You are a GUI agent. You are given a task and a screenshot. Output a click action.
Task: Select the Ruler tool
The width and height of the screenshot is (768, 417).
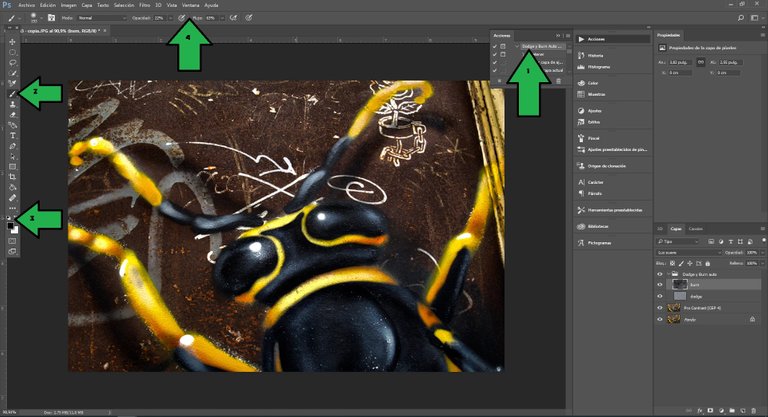click(12, 198)
